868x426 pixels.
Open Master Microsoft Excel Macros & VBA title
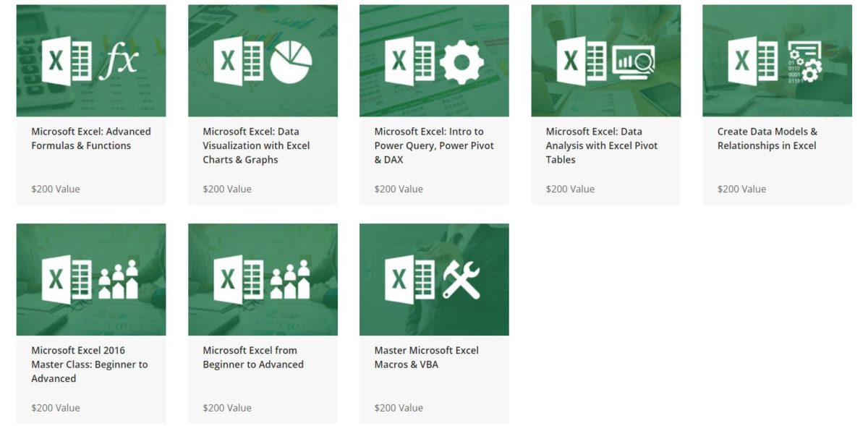point(426,357)
